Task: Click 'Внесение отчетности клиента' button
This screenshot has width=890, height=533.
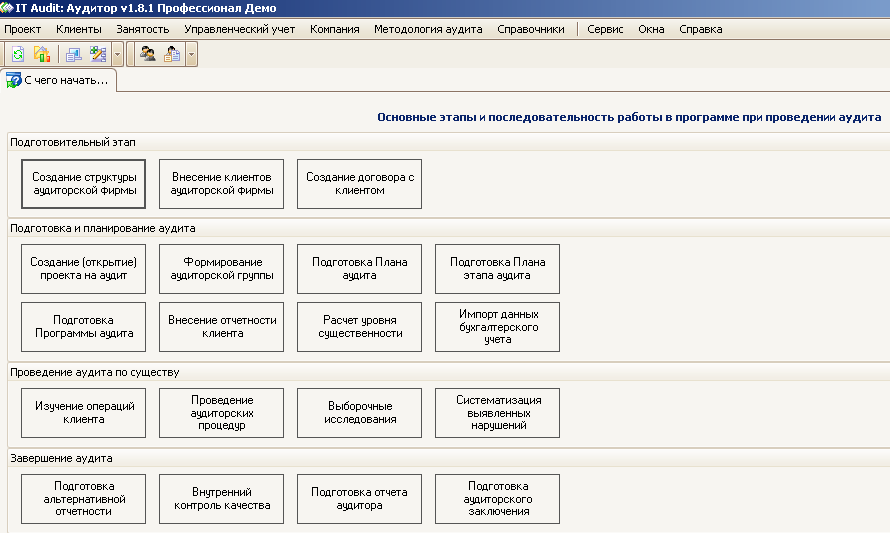Action: tap(221, 327)
